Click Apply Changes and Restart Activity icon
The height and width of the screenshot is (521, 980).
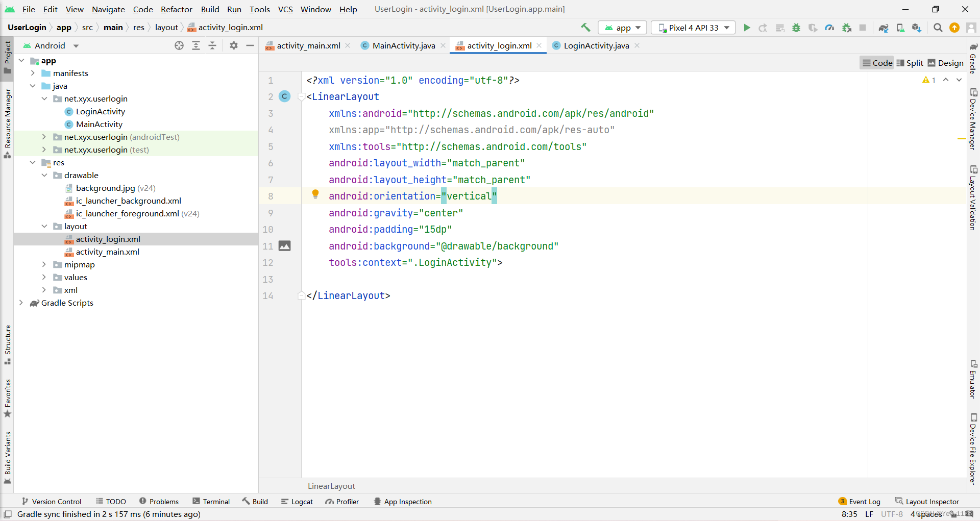(x=763, y=28)
